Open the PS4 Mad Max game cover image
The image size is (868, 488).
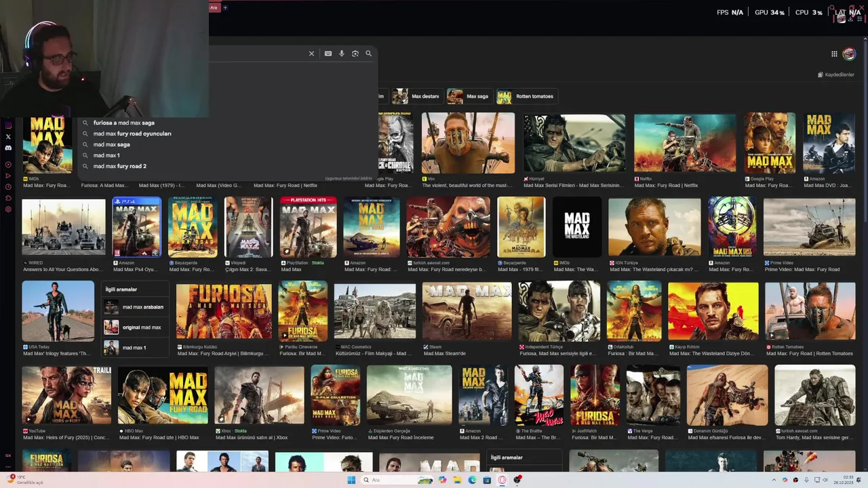pyautogui.click(x=137, y=227)
